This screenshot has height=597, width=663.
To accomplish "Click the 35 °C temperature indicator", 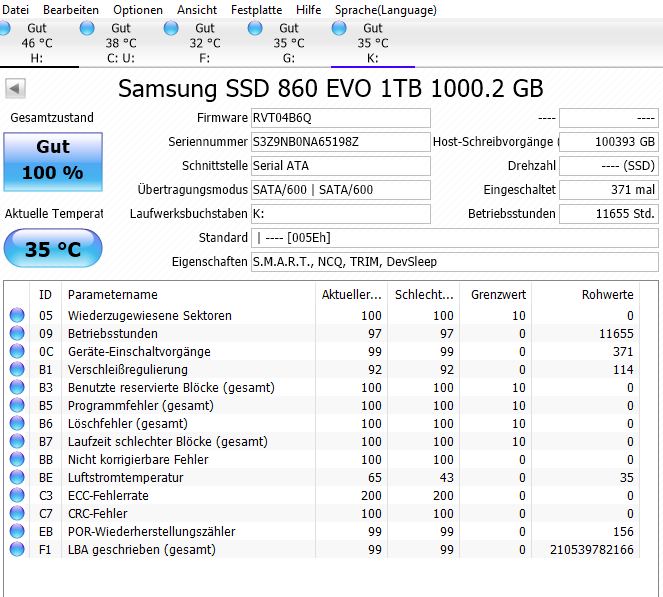I will [x=53, y=248].
